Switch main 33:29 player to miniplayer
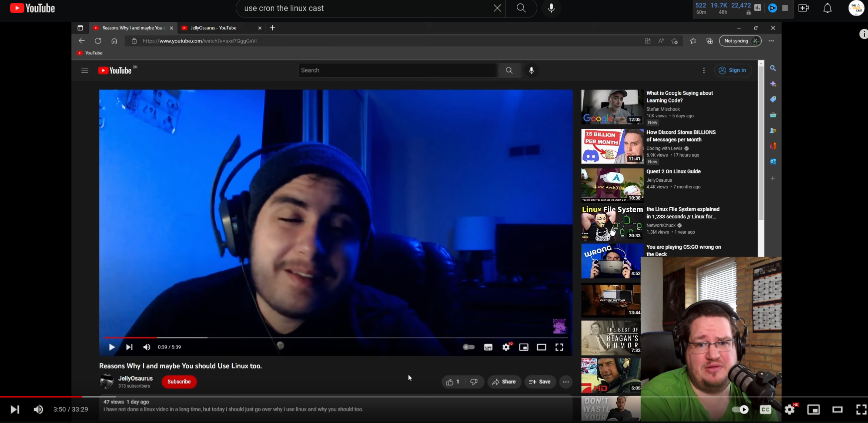The image size is (868, 423). 814,410
